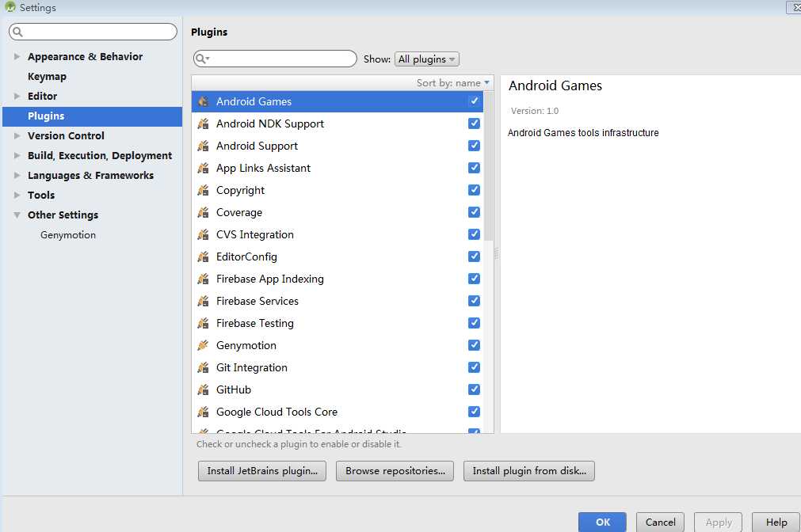The image size is (801, 532).
Task: Click the Android Studio icon in title bar
Action: [10, 6]
